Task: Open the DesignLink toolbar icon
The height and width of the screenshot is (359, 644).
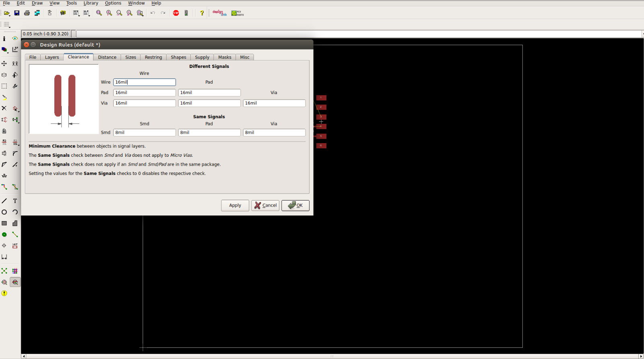Action: pyautogui.click(x=220, y=13)
